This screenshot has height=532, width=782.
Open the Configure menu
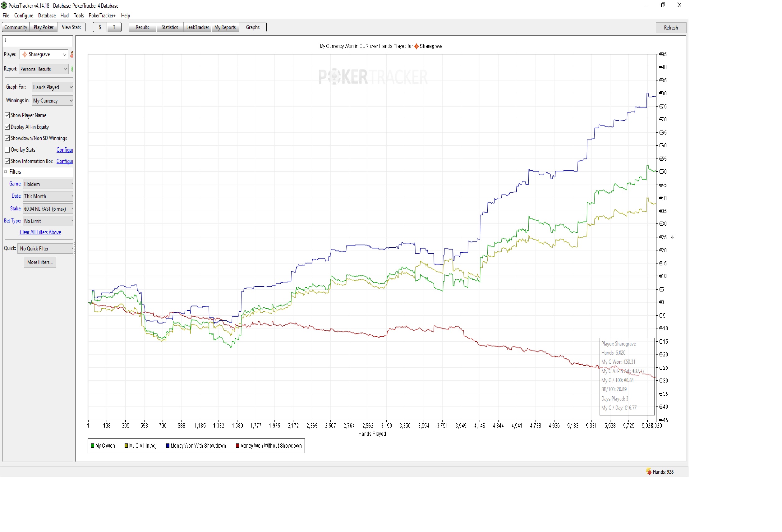tap(24, 16)
